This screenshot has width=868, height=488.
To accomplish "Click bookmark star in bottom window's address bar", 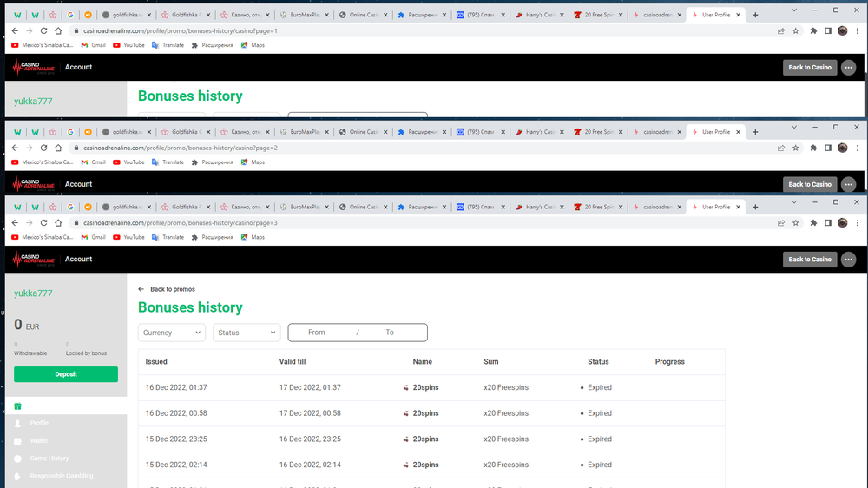I will 796,223.
